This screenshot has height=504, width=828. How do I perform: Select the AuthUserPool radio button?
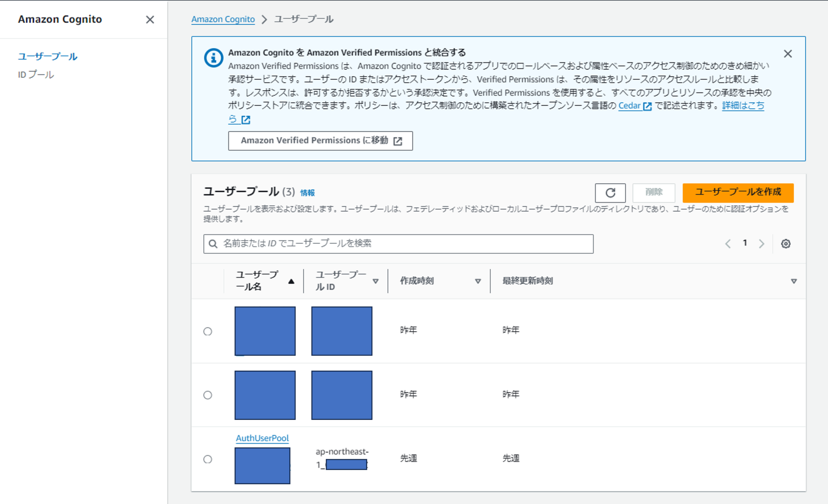[207, 459]
